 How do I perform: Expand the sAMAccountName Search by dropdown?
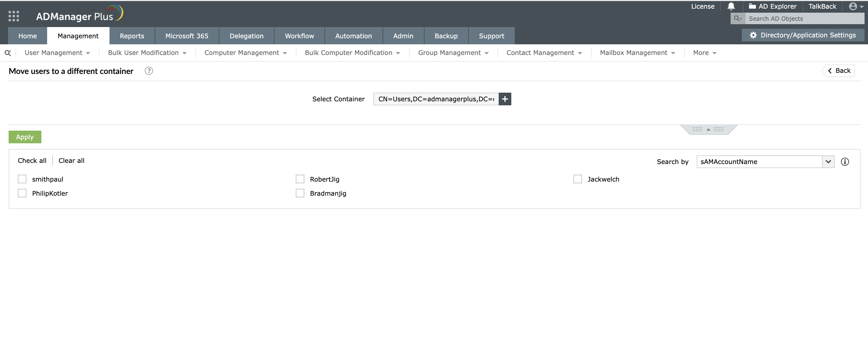(828, 162)
